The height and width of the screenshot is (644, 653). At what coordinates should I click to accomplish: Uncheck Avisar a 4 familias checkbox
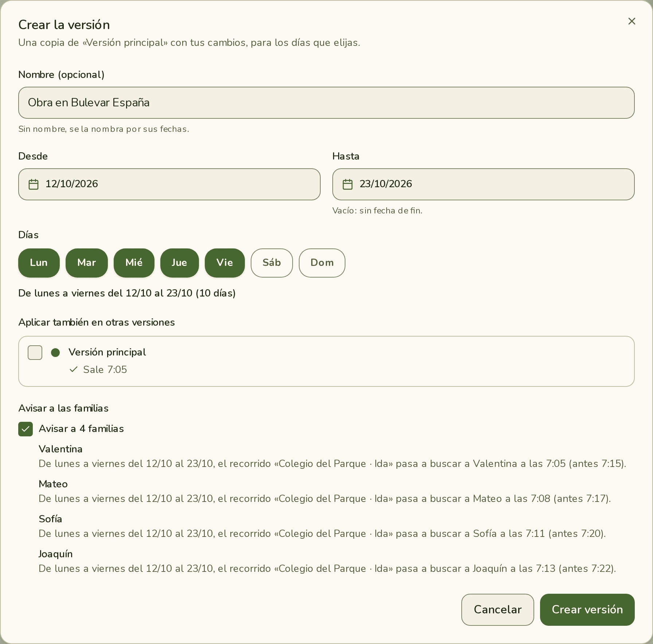(26, 429)
